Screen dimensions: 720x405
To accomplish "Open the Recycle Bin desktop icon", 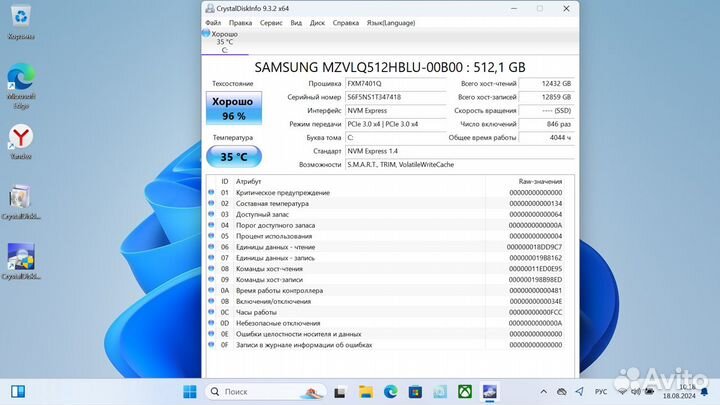I will pyautogui.click(x=21, y=23).
